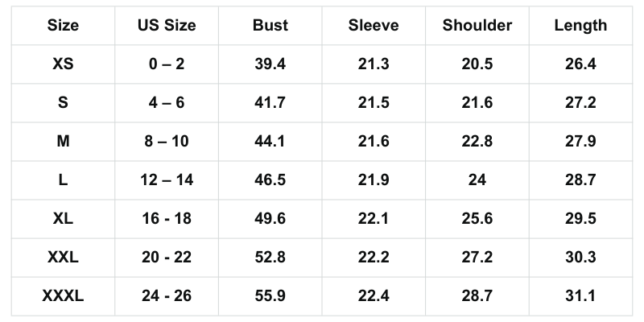Click bust measurement 49.6
Viewport: 644px width, 322px height.
tap(270, 218)
